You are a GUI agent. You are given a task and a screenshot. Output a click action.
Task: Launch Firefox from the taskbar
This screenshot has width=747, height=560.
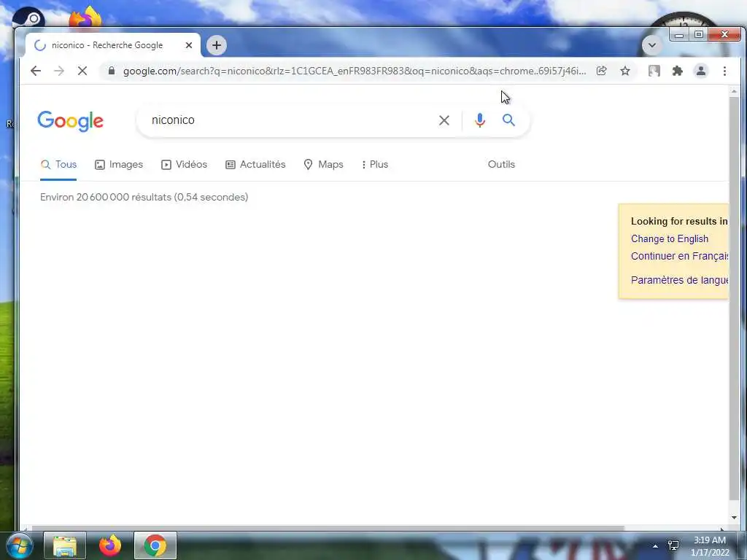110,545
